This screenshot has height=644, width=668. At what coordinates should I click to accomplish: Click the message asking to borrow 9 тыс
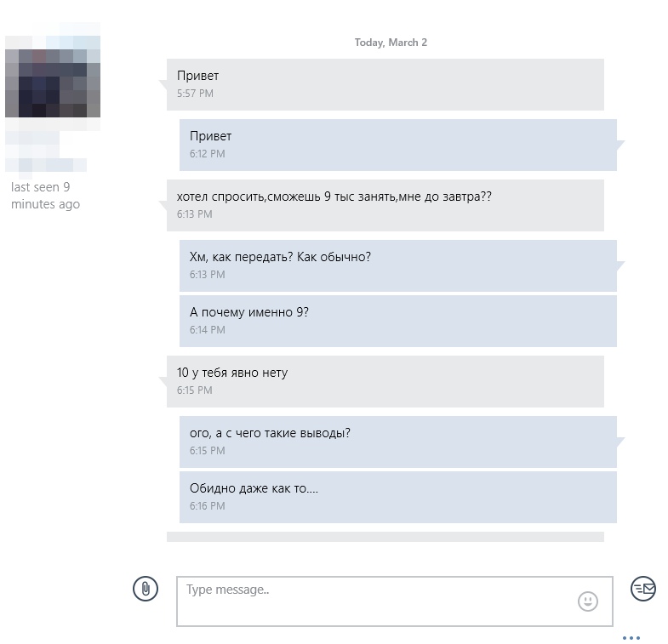pyautogui.click(x=385, y=205)
